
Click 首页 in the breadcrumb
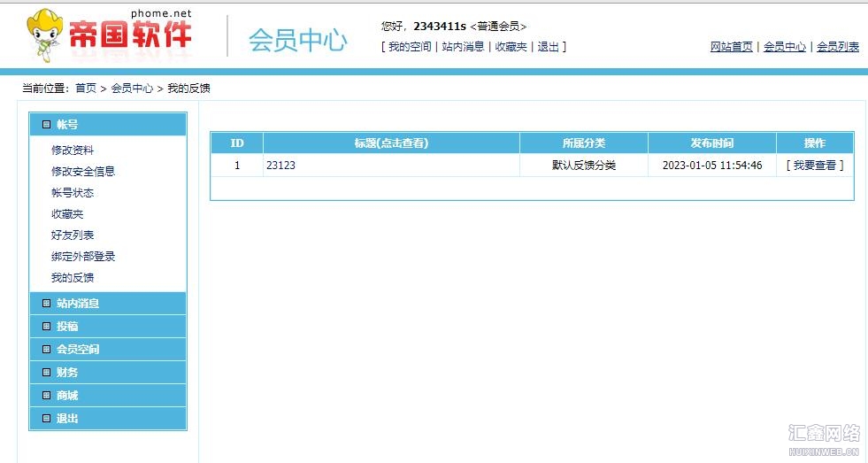pos(86,89)
